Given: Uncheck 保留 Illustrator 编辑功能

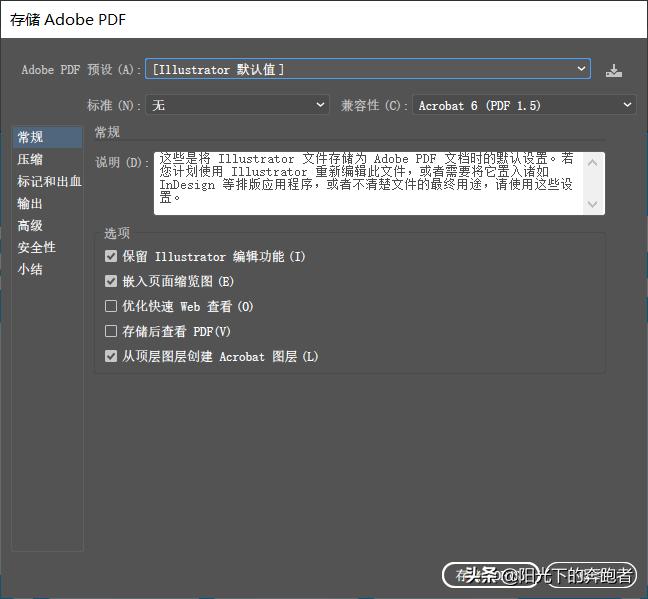Looking at the screenshot, I should click(111, 256).
